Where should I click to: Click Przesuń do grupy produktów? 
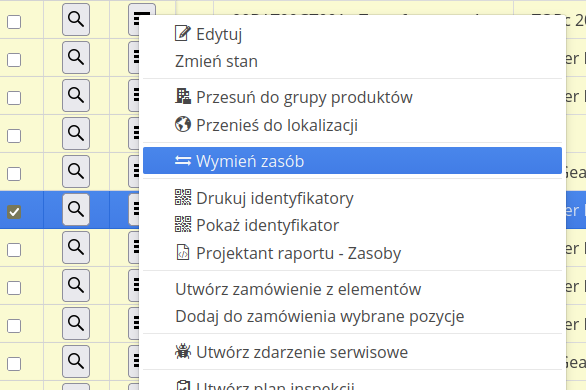(352, 97)
